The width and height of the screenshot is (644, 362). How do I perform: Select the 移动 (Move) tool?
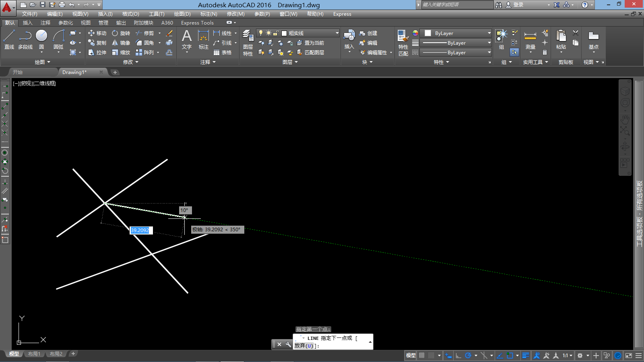(97, 33)
